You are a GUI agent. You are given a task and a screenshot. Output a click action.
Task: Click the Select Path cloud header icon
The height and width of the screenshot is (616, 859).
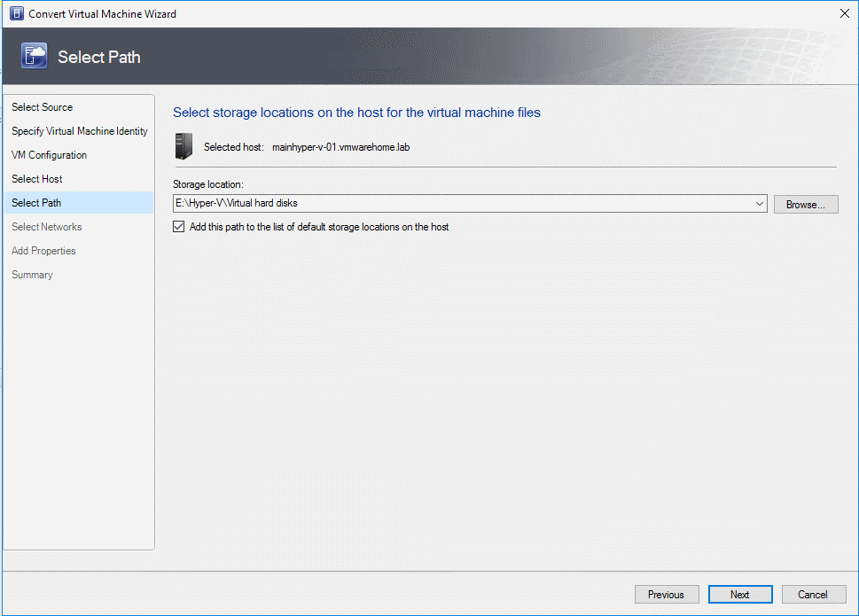pyautogui.click(x=34, y=57)
